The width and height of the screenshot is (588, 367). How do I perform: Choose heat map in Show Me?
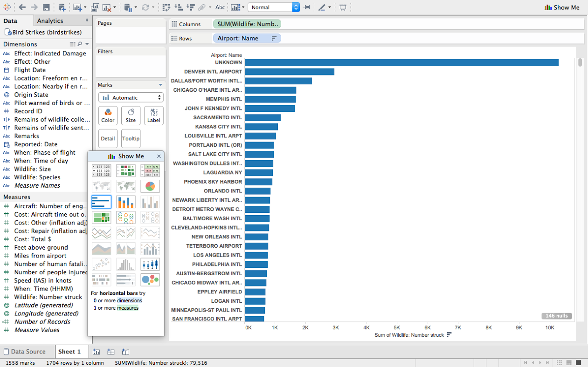pos(126,170)
